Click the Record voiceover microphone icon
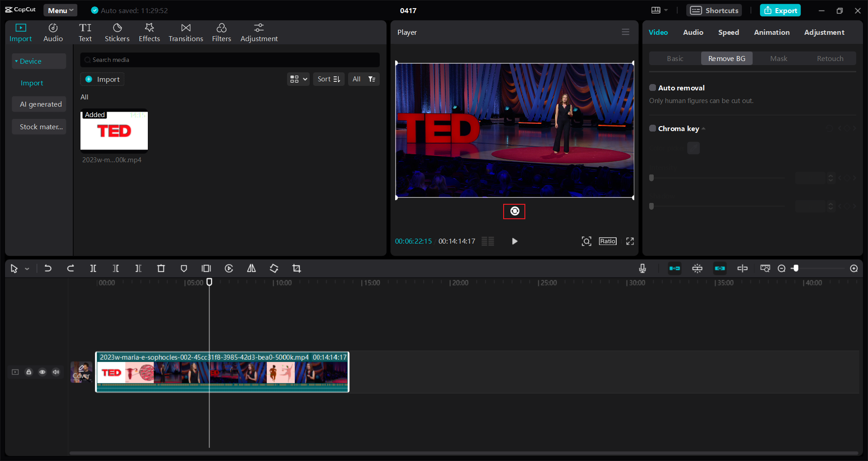The width and height of the screenshot is (868, 461). click(642, 268)
